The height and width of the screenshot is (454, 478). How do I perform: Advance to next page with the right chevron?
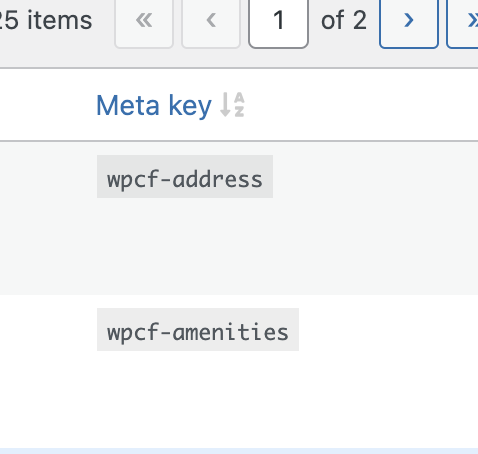coord(409,21)
